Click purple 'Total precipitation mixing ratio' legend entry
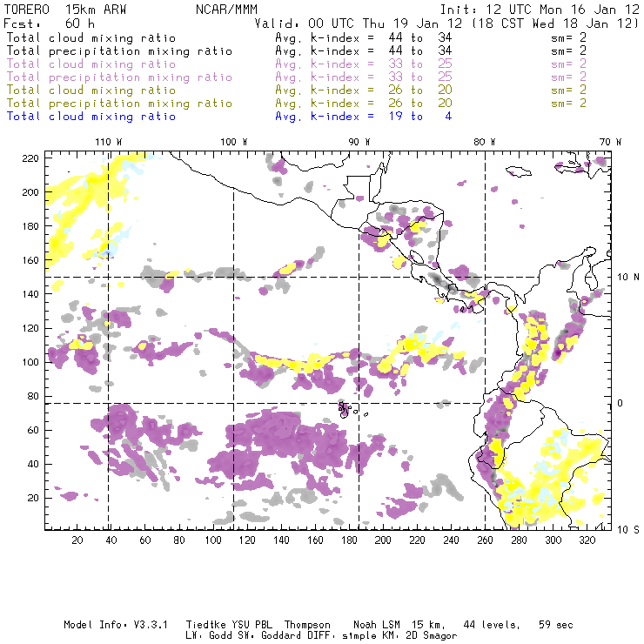Viewport: 644px width, 644px height. [x=119, y=77]
